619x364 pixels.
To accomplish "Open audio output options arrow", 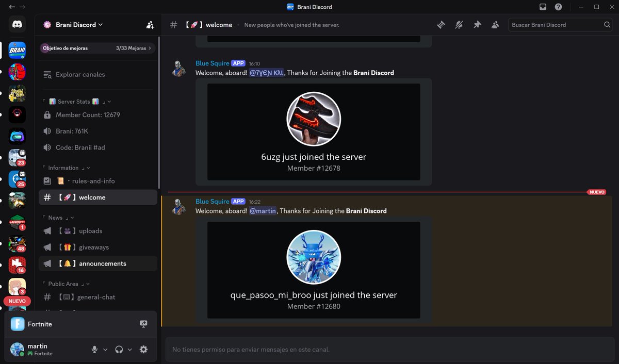I will [x=130, y=350].
